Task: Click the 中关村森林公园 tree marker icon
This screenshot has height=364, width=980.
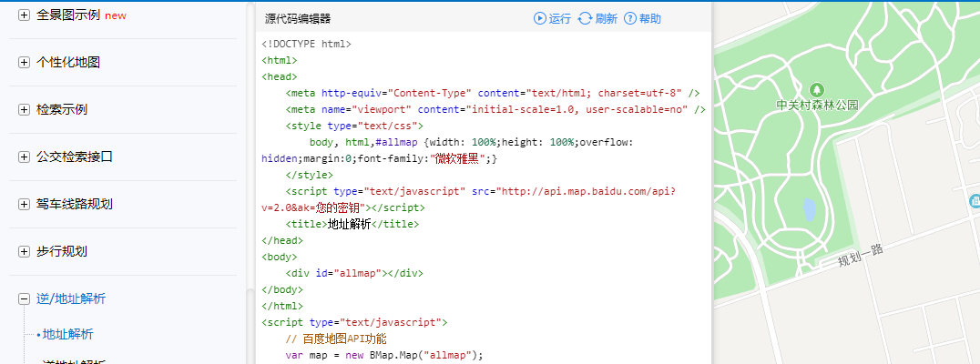Action: [817, 90]
